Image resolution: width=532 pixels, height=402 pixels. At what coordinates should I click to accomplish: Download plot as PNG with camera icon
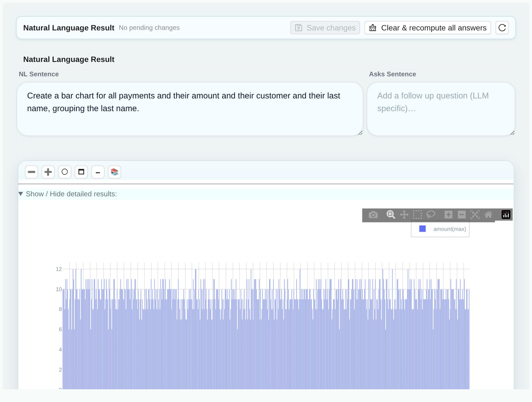coord(373,215)
